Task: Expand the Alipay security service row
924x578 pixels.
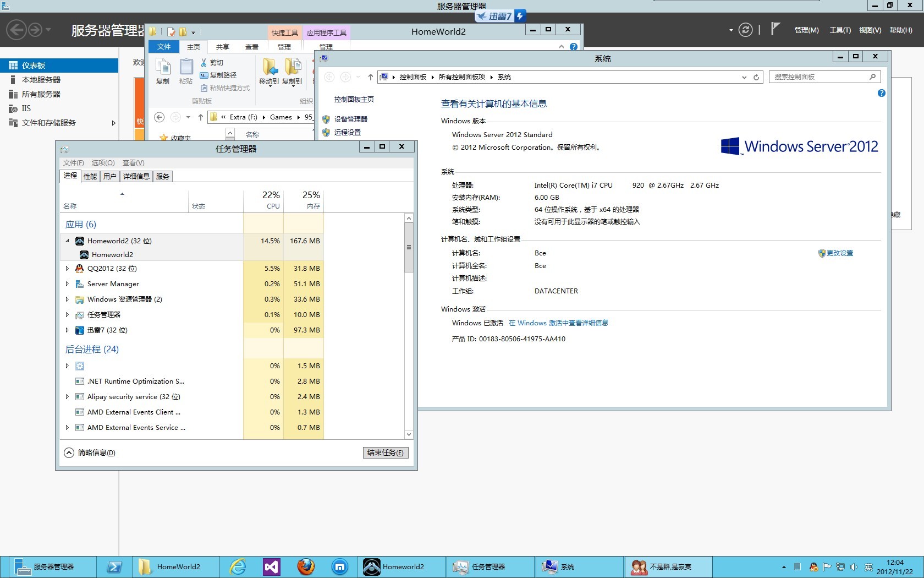Action: click(68, 396)
